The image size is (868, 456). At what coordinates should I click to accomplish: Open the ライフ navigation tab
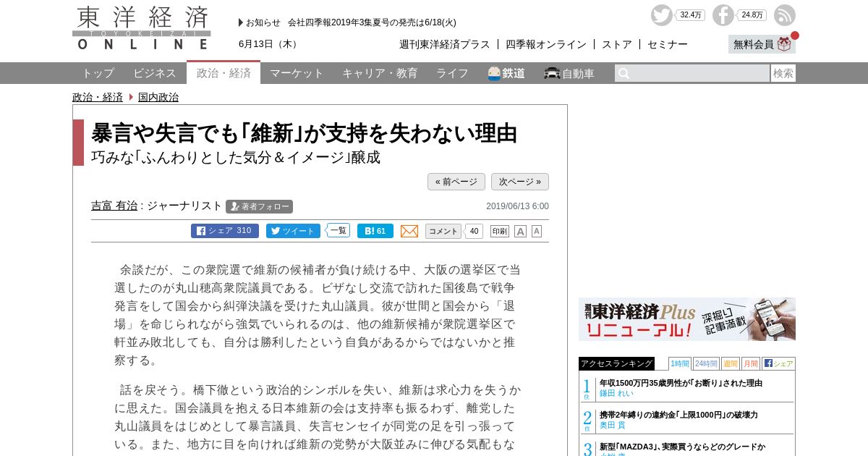click(452, 73)
